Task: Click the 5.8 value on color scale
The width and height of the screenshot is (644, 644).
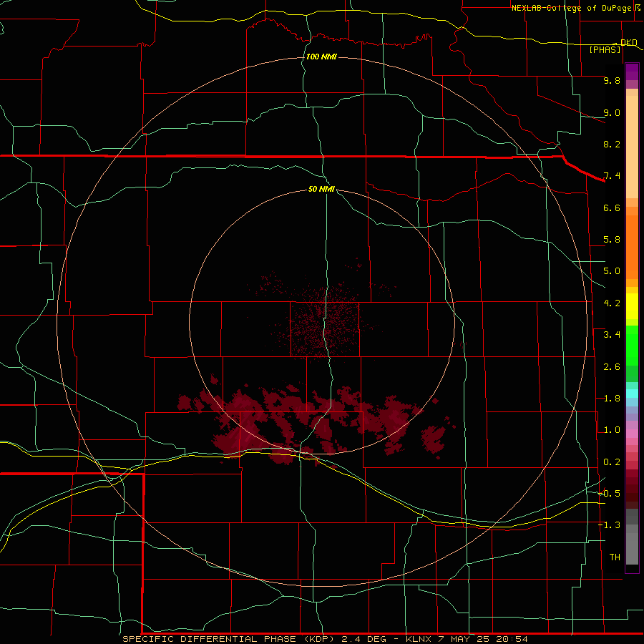Action: click(612, 240)
